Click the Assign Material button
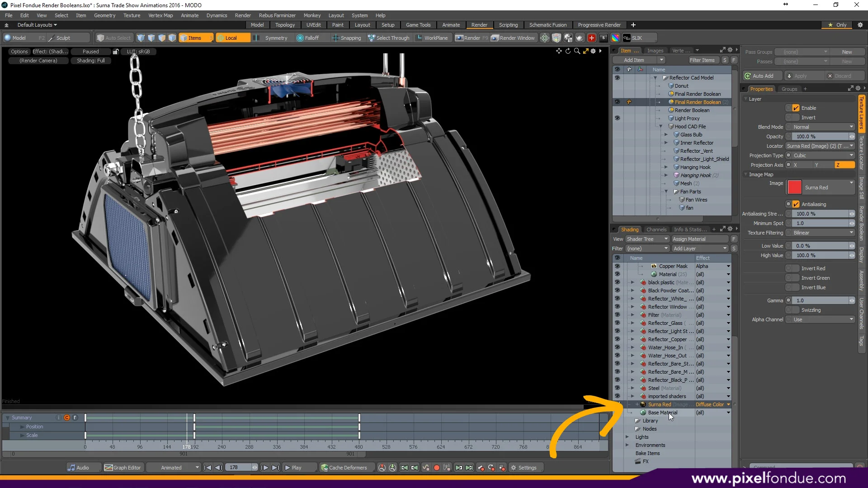Image resolution: width=868 pixels, height=488 pixels. coord(699,239)
